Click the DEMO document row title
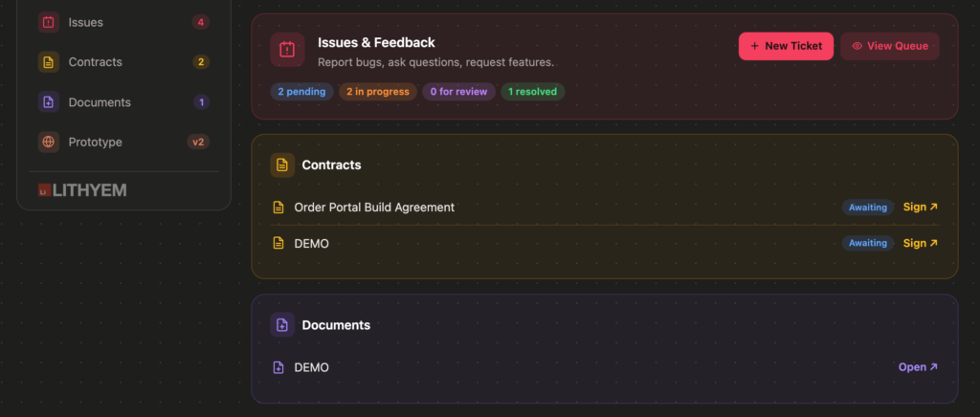This screenshot has height=417, width=980. click(311, 367)
